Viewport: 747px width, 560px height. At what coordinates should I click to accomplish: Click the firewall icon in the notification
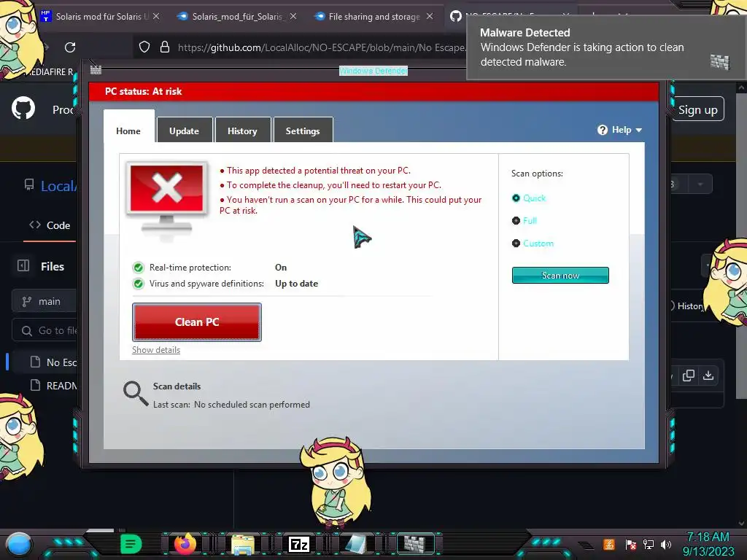click(719, 62)
